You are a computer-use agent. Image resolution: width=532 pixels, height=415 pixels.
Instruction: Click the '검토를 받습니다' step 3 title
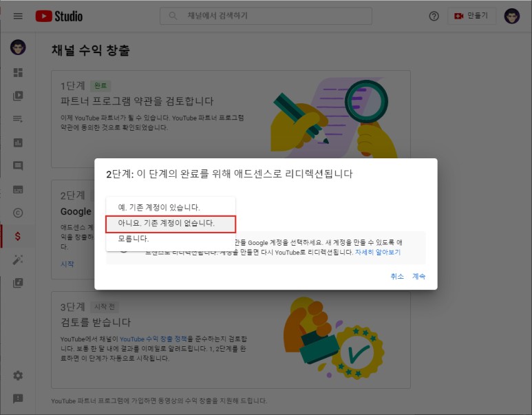(96, 322)
